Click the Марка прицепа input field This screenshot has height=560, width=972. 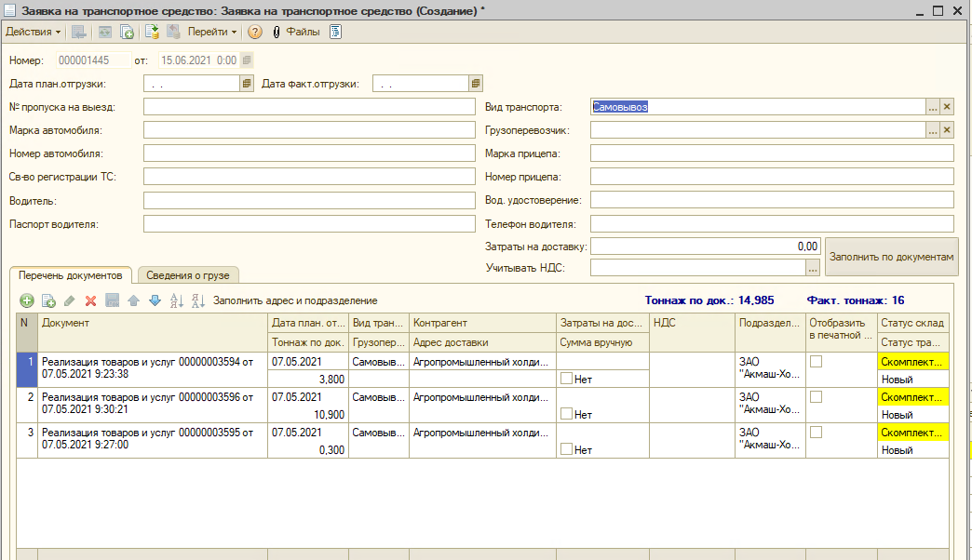point(772,153)
